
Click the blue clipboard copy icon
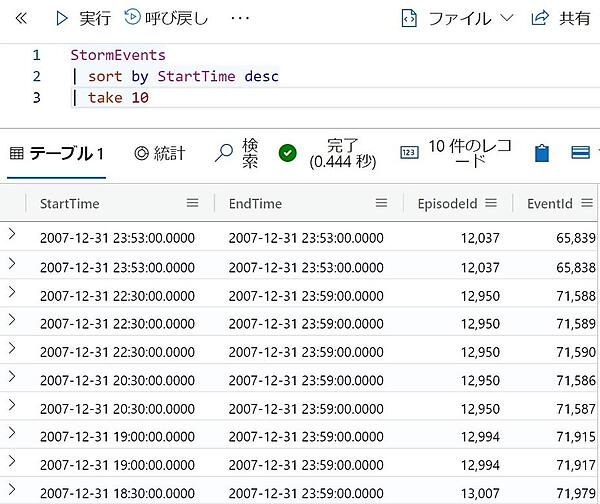click(x=542, y=153)
